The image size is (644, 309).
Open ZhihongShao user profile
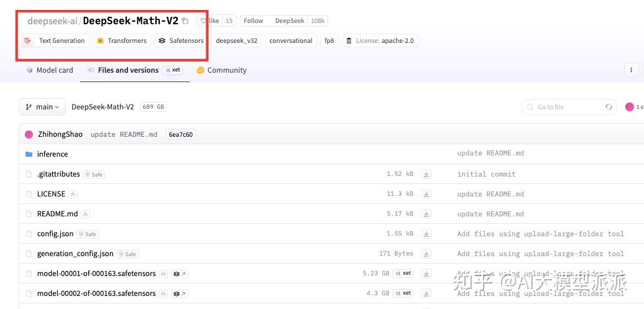60,134
